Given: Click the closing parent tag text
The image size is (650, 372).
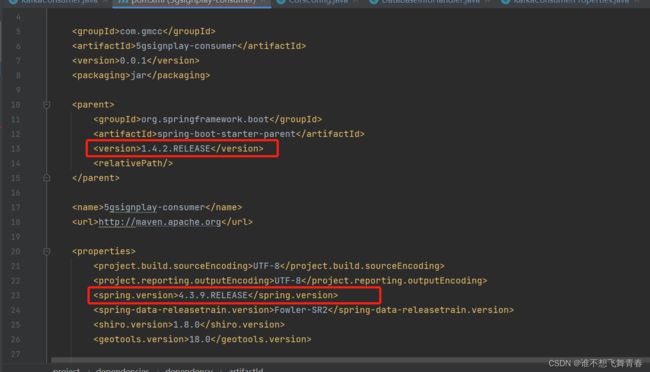Looking at the screenshot, I should (96, 178).
